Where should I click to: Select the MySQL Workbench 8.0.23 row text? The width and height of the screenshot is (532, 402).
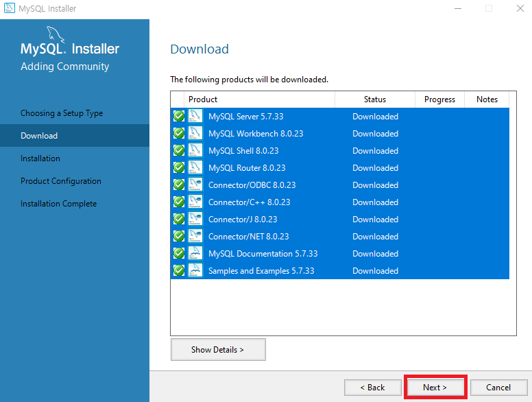256,134
